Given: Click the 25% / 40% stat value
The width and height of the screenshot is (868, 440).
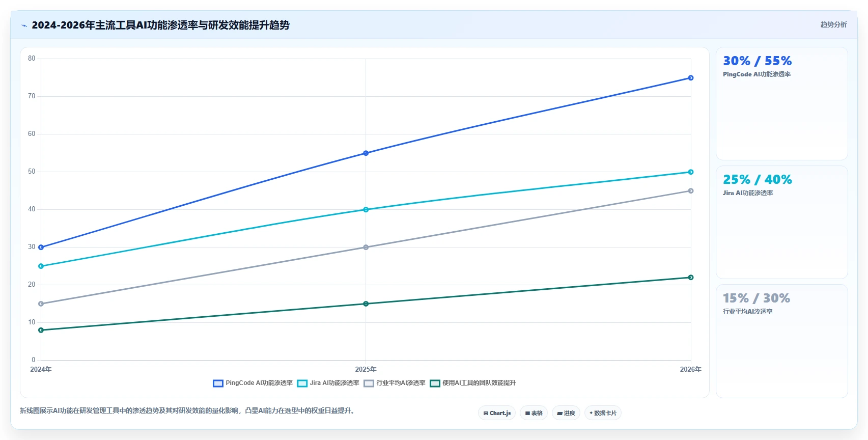Looking at the screenshot, I should [758, 180].
